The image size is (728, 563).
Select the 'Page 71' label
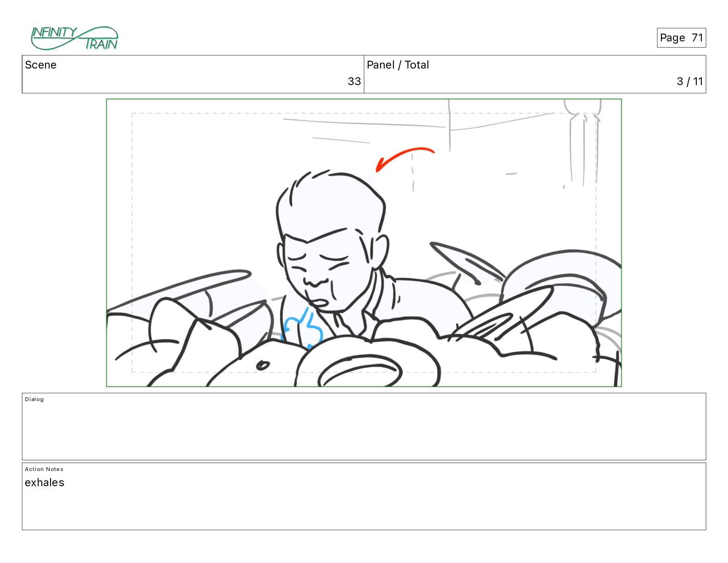click(x=681, y=38)
